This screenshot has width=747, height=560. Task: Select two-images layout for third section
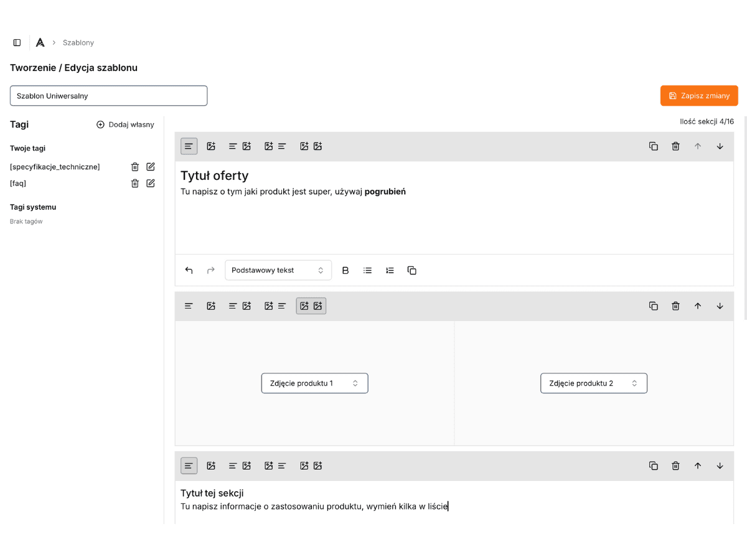(x=311, y=466)
